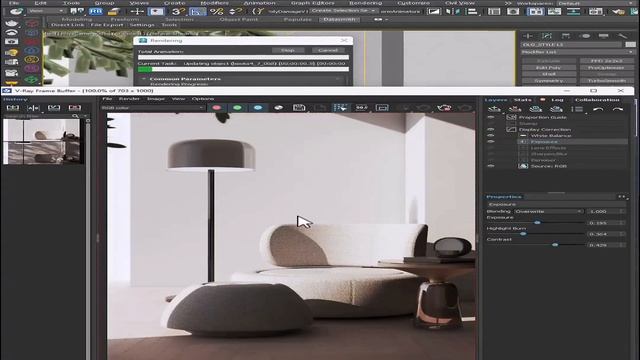Image resolution: width=640 pixels, height=360 pixels.
Task: Toggle the 3D snaps icon in main toolbar
Action: click(x=178, y=11)
